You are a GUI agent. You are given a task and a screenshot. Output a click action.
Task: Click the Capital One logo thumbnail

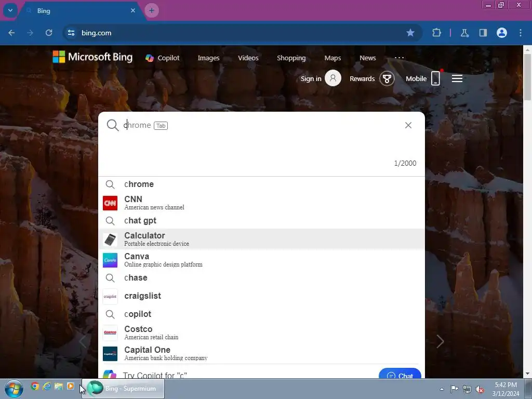click(x=110, y=353)
